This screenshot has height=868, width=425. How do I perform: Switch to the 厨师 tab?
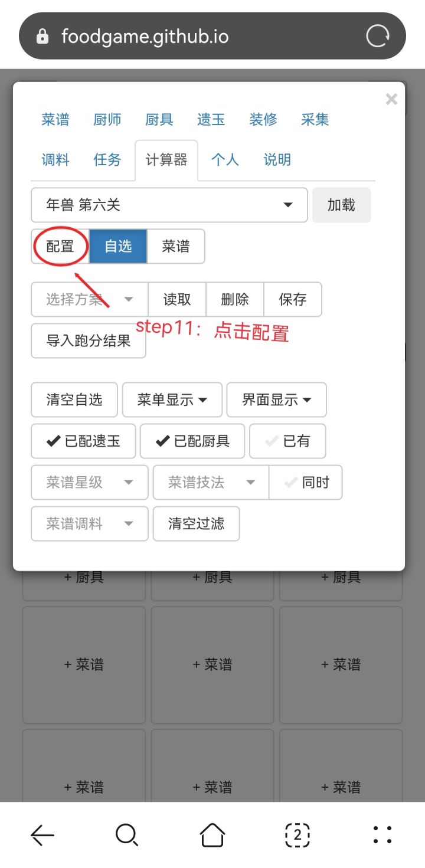[x=107, y=120]
